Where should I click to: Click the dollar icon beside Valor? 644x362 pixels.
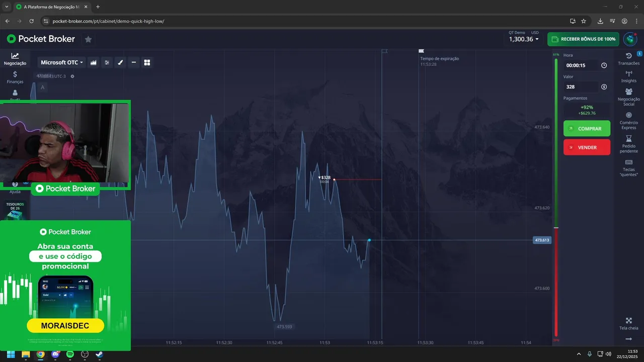tap(604, 87)
